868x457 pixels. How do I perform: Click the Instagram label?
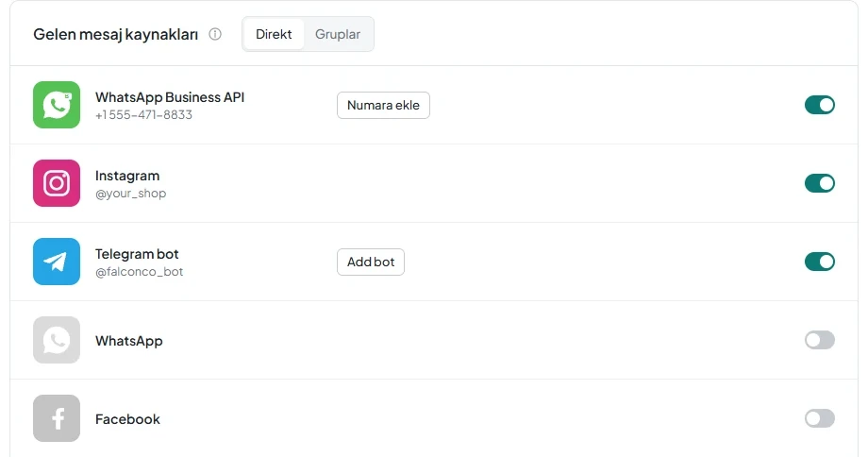[x=127, y=177]
